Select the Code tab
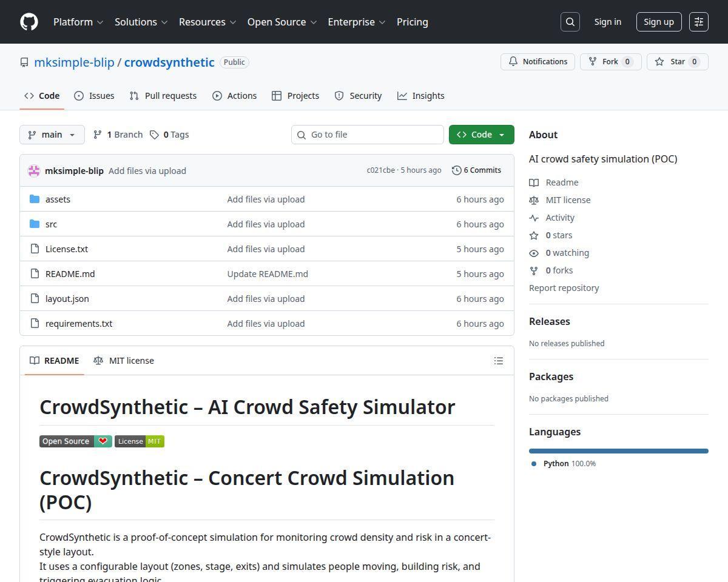 pos(42,96)
